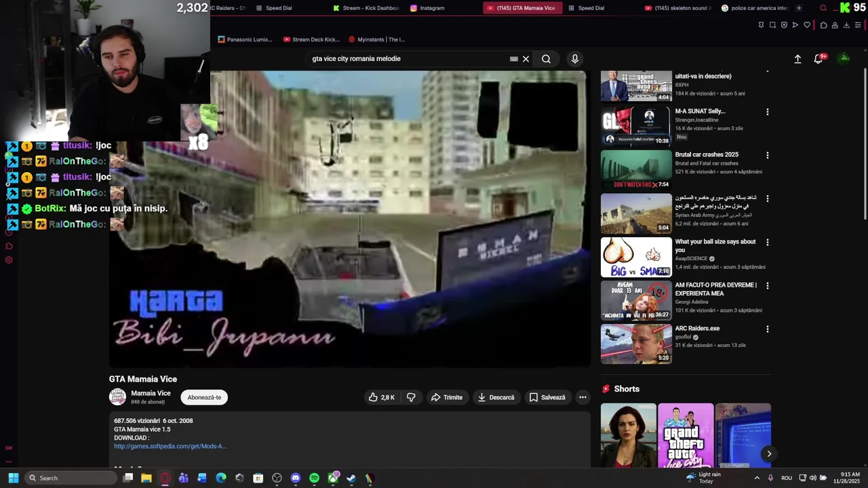Open Discord from the taskbar
This screenshot has width=868, height=488.
click(x=296, y=478)
